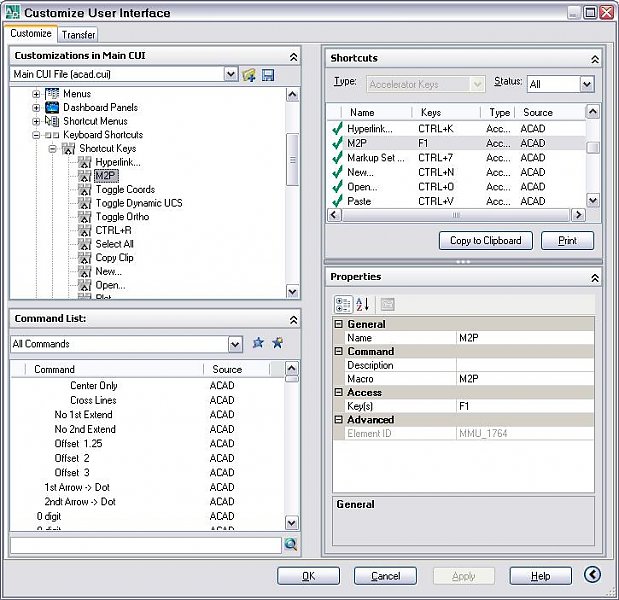This screenshot has height=600, width=619.
Task: Click the icon beside Toggle Ortho
Action: pyautogui.click(x=84, y=217)
